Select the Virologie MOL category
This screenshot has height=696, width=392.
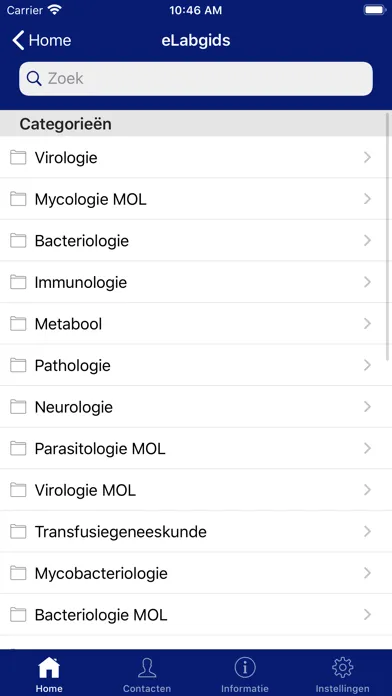tap(196, 490)
